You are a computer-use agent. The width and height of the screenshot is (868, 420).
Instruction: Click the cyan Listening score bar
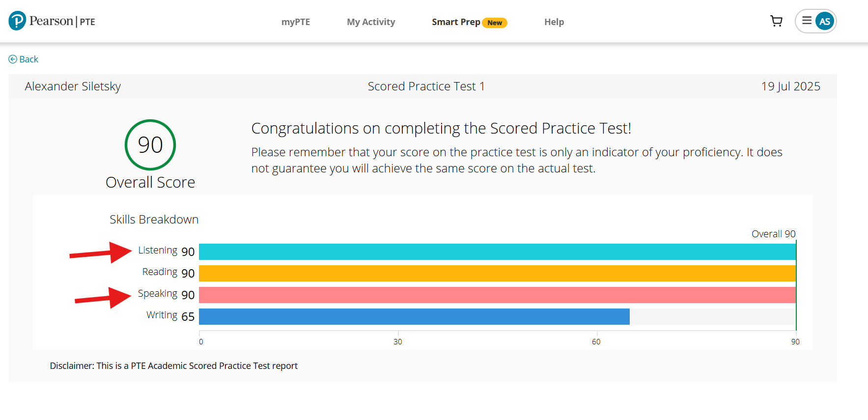point(497,252)
